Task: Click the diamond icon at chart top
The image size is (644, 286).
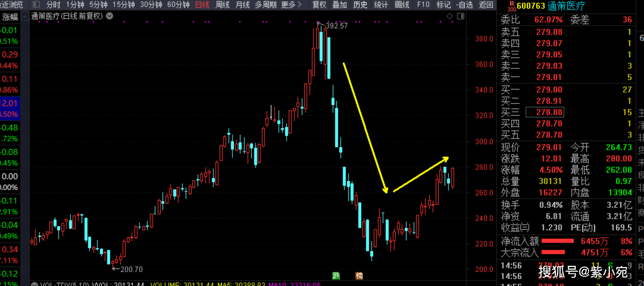Action: pos(450,16)
